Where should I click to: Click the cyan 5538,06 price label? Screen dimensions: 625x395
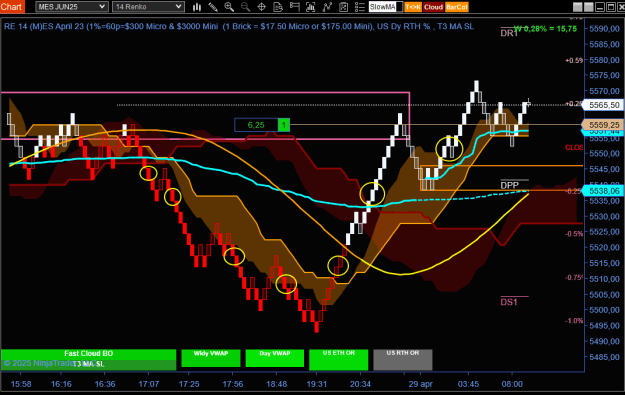(x=604, y=191)
